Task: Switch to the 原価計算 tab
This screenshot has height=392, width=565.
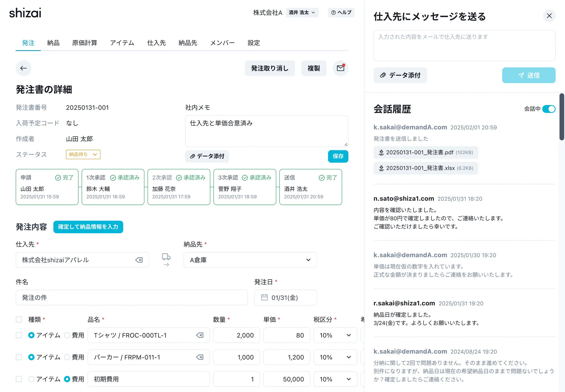Action: tap(85, 43)
